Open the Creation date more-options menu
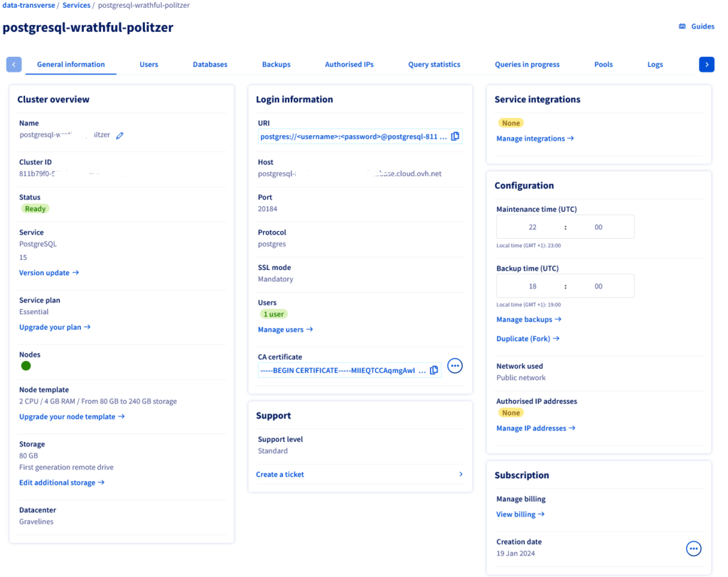The image size is (728, 577). [694, 549]
